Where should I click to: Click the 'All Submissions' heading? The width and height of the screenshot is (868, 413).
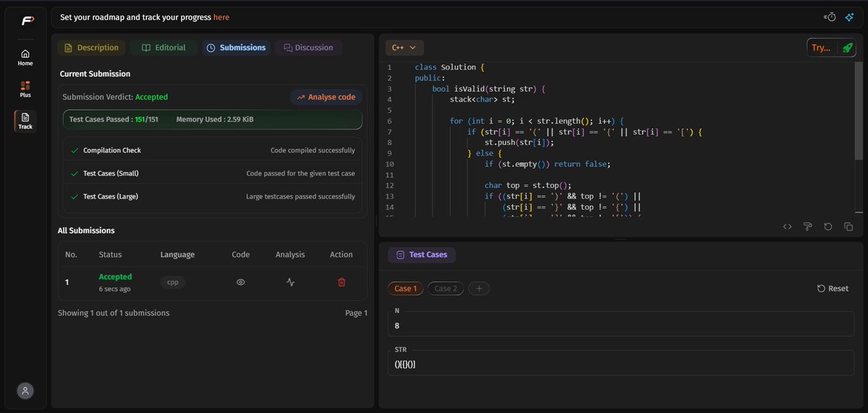click(86, 231)
